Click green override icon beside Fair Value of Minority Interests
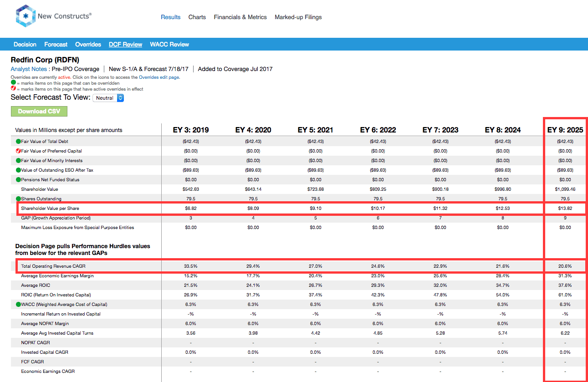The height and width of the screenshot is (382, 588). pos(18,160)
